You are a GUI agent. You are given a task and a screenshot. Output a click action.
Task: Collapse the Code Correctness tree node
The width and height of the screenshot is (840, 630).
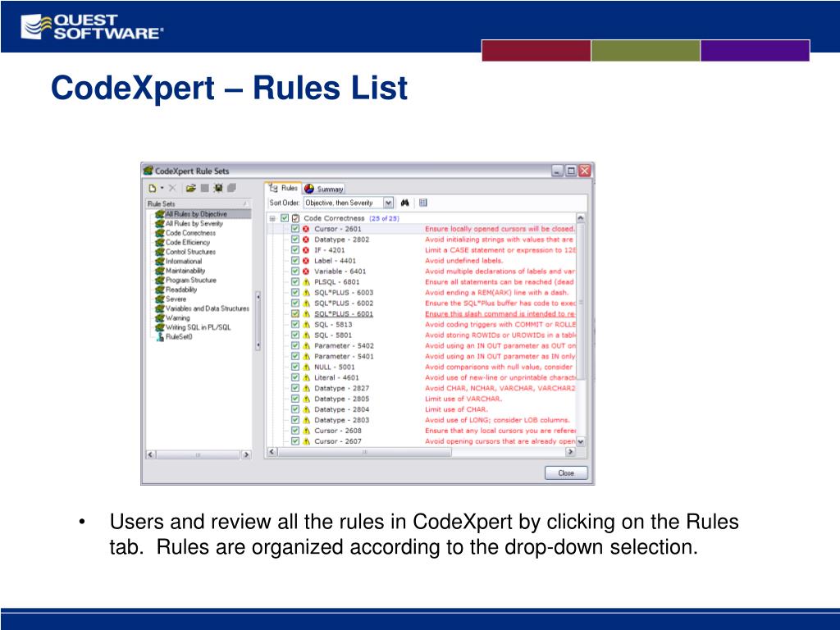[x=272, y=218]
